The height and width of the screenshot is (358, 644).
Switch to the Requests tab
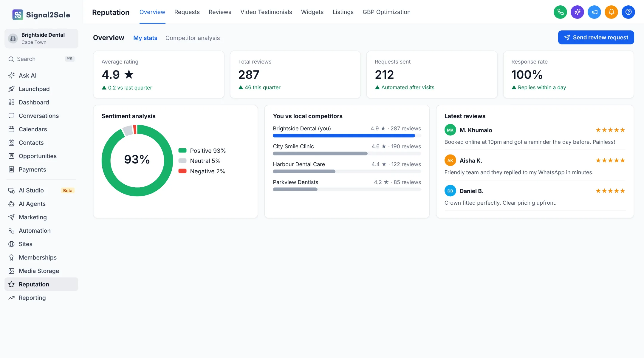(187, 12)
